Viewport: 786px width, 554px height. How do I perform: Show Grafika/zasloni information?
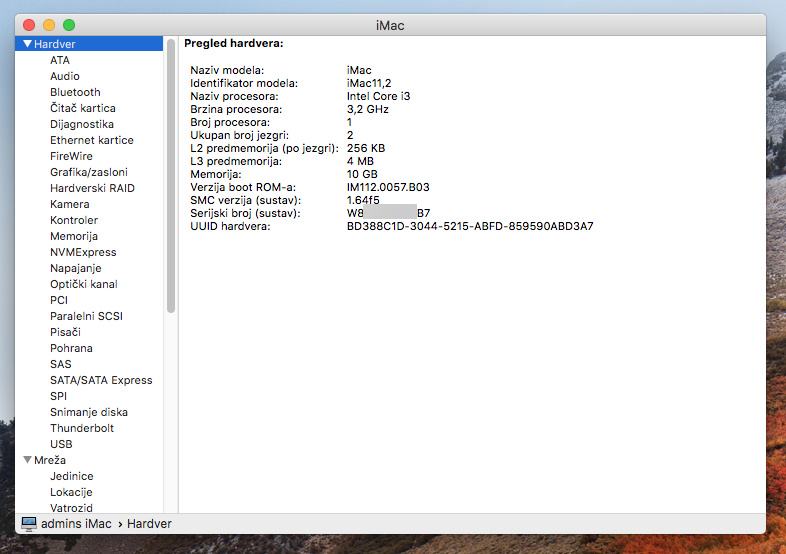[89, 172]
